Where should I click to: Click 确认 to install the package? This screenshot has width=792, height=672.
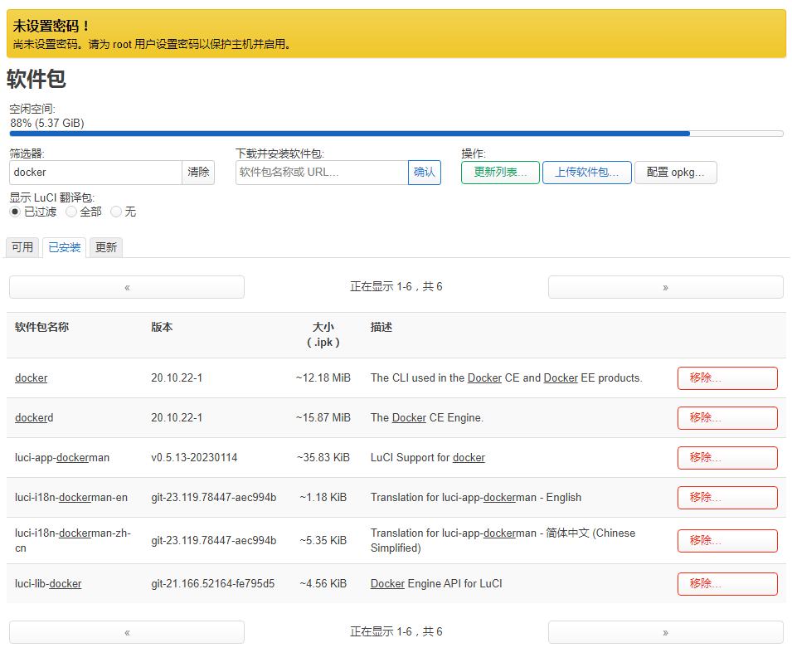tap(425, 173)
